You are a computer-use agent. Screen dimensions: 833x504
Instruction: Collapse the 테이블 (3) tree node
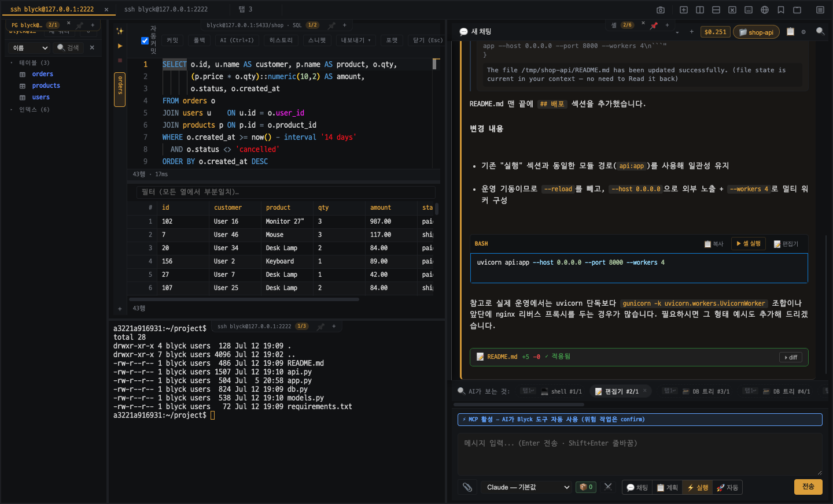(12, 62)
